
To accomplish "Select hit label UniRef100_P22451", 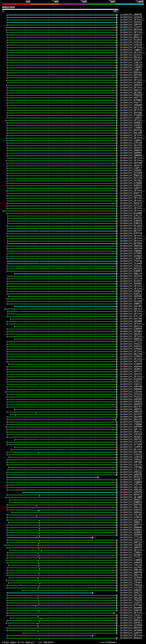I will point(131,40).
